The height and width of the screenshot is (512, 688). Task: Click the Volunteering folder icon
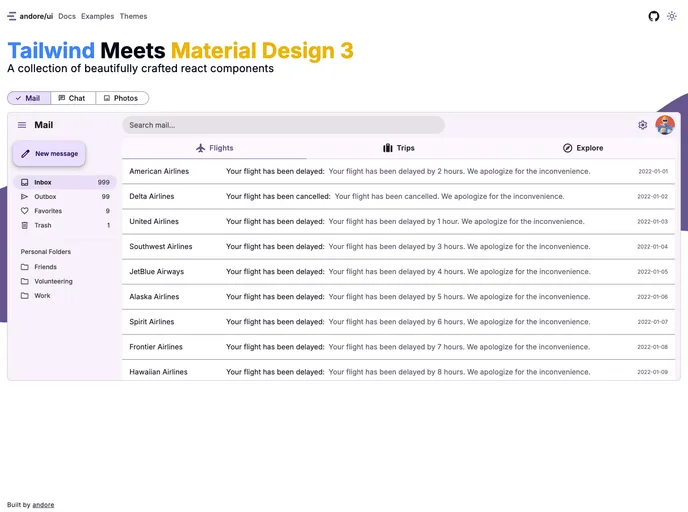tap(25, 281)
